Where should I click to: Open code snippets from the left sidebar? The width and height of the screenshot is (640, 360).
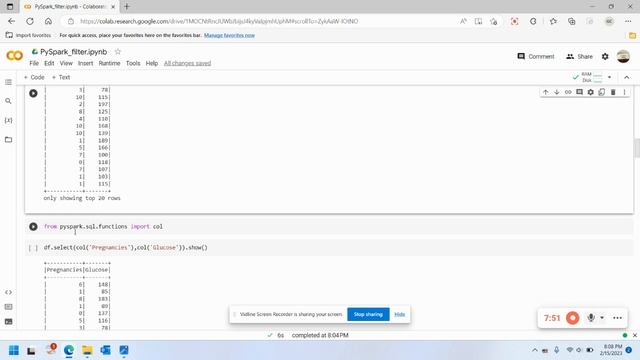click(8, 292)
